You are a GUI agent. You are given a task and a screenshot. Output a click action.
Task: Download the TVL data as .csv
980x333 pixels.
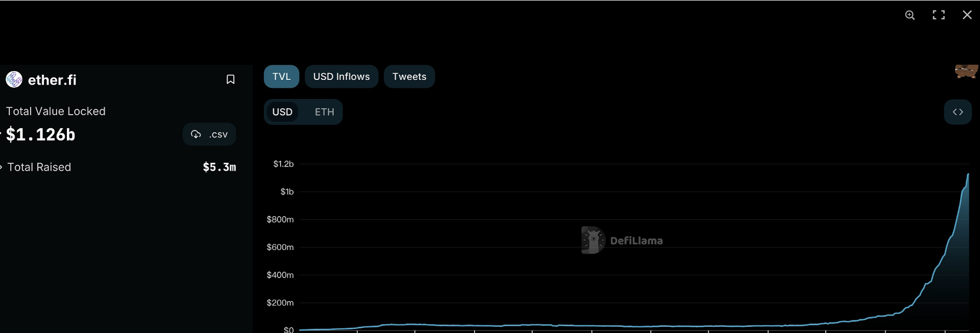click(209, 134)
